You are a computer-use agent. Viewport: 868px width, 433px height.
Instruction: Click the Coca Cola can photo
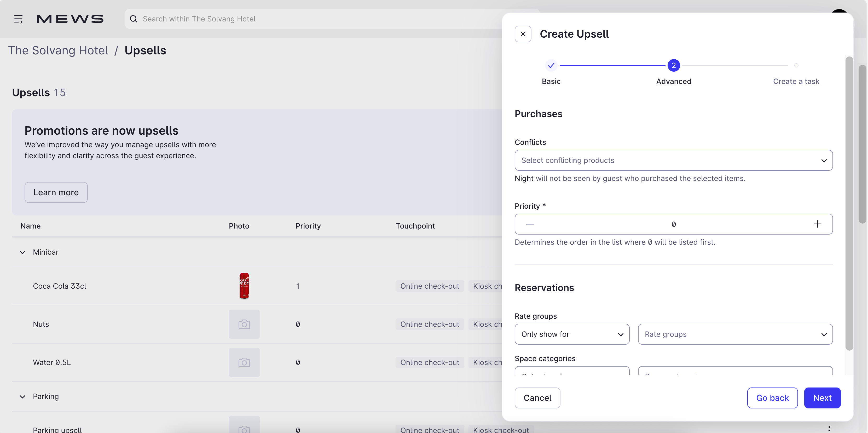pos(244,286)
